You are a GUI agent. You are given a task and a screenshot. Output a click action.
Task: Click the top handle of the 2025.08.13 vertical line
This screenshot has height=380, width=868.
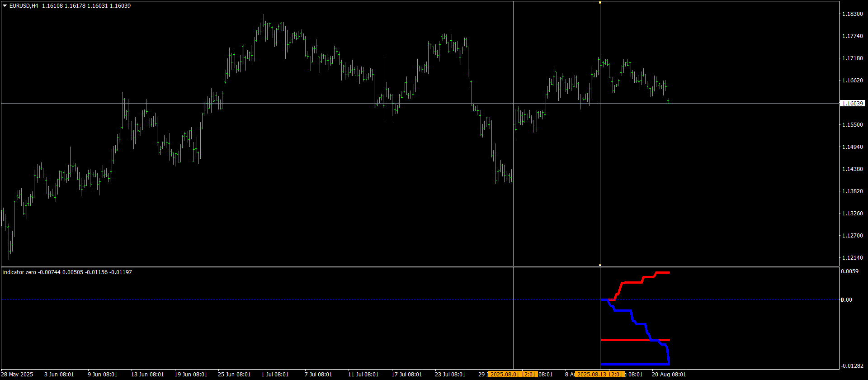point(600,2)
